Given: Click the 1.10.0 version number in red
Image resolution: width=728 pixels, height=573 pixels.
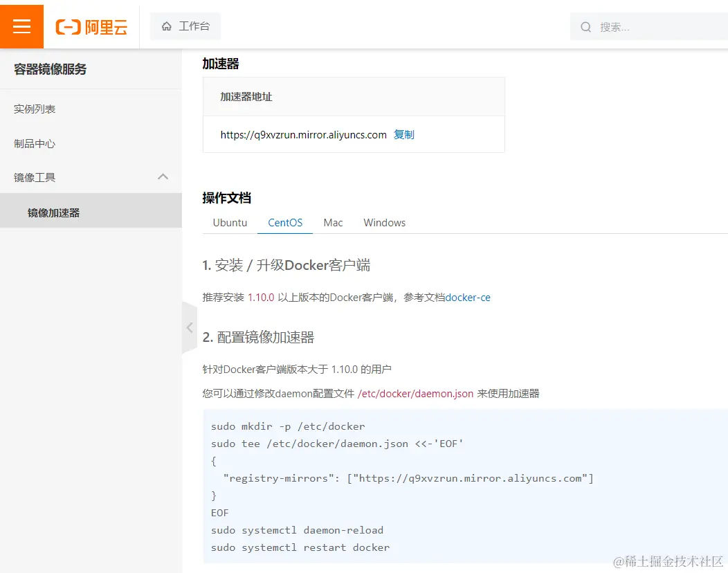Looking at the screenshot, I should click(x=261, y=298).
